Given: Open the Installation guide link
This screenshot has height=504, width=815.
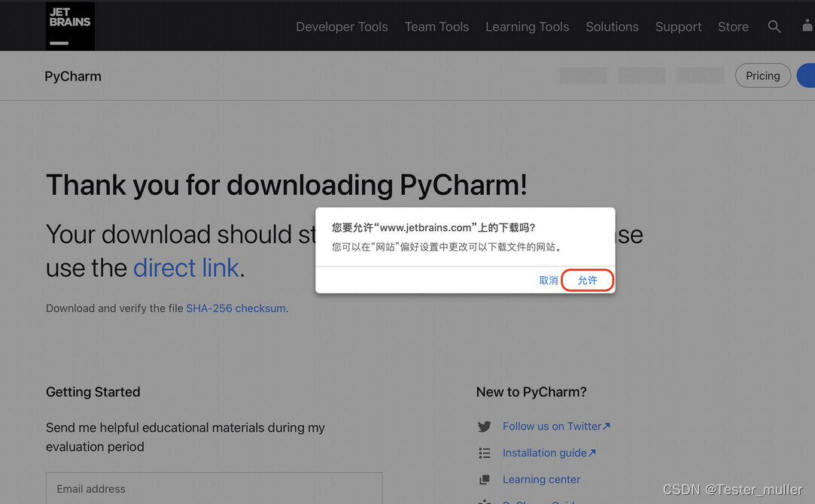Looking at the screenshot, I should (549, 453).
